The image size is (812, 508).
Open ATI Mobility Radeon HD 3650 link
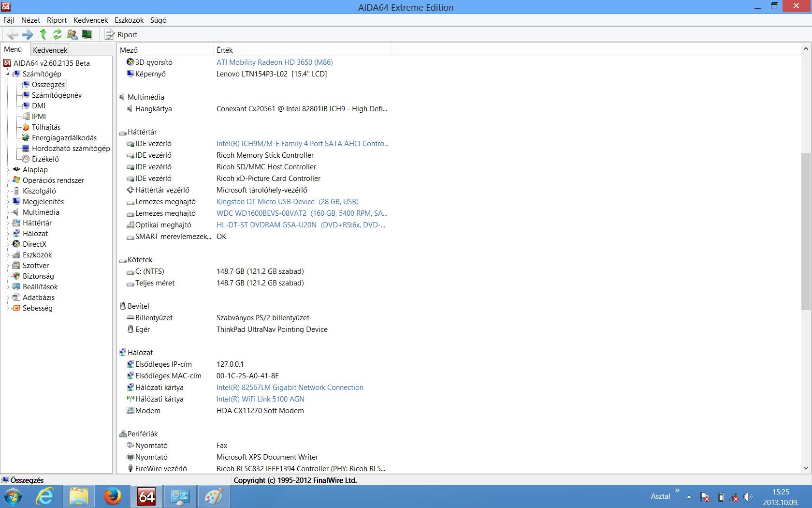point(275,62)
